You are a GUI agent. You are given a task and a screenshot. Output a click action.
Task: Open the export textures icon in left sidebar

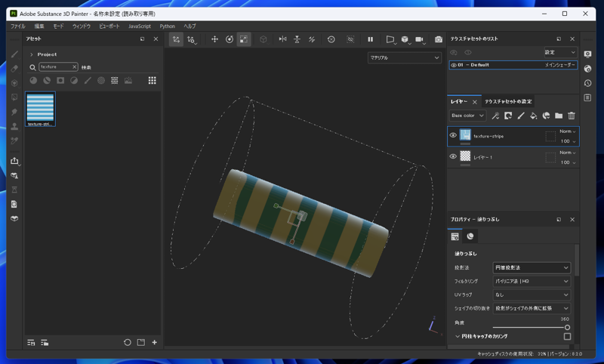point(14,161)
